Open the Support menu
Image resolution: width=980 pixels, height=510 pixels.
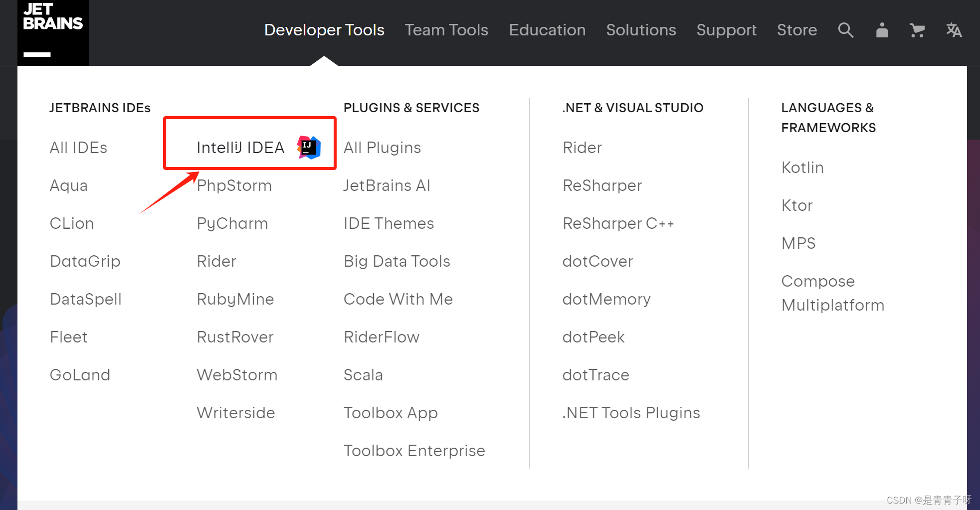[x=726, y=30]
